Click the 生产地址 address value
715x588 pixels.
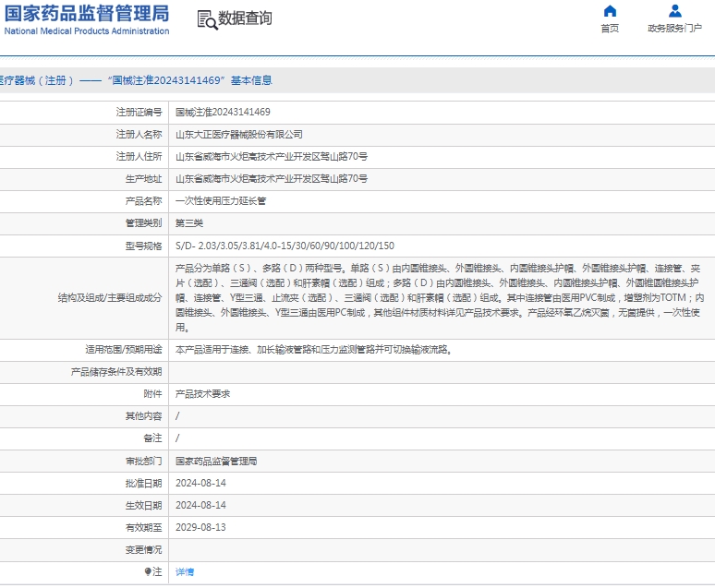tap(272, 179)
